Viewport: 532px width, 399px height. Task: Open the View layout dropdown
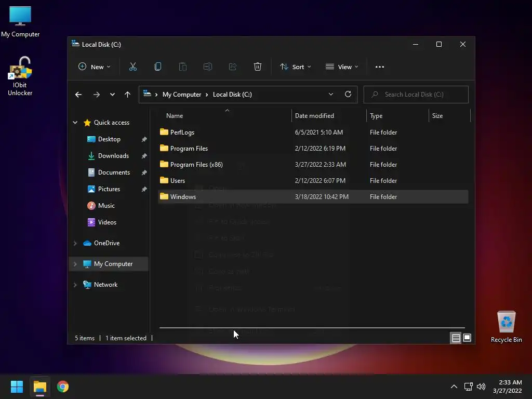(x=342, y=67)
